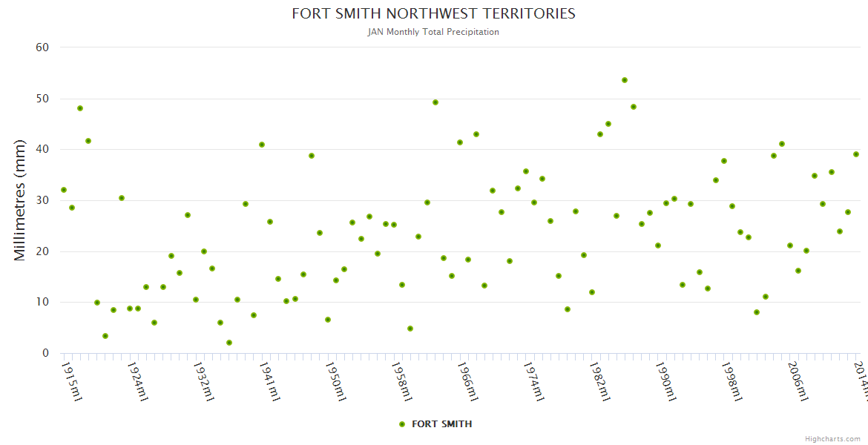Click the Millimetres (mm) y-axis title
This screenshot has width=868, height=445.
pos(20,200)
